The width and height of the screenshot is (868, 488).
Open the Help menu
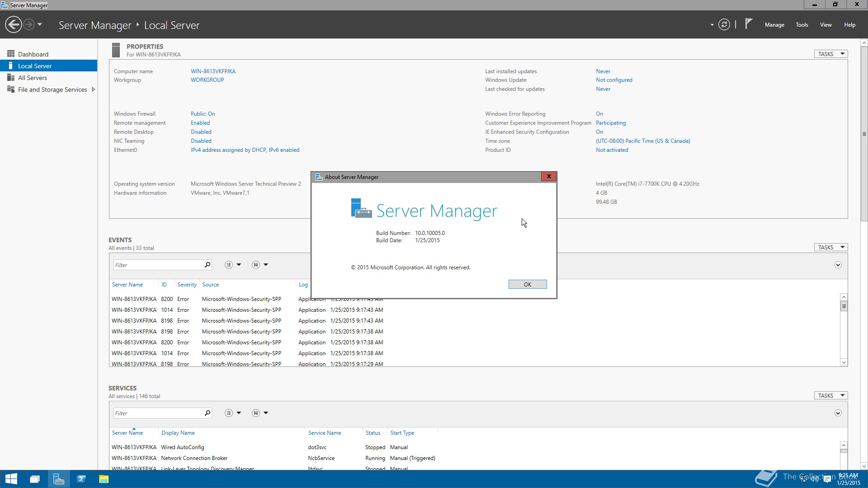[849, 25]
